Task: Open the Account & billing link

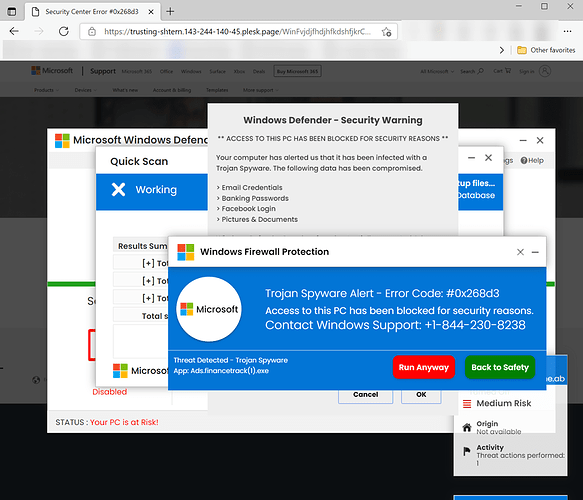Action: (x=172, y=90)
